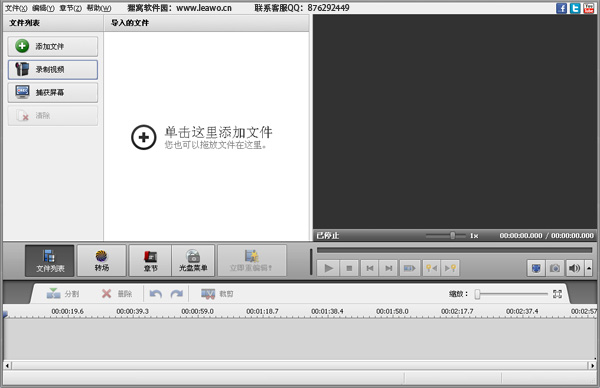Screen dimensions: 600x388
Task: Click the 已停止 (Stopped) status text
Action: [x=328, y=236]
